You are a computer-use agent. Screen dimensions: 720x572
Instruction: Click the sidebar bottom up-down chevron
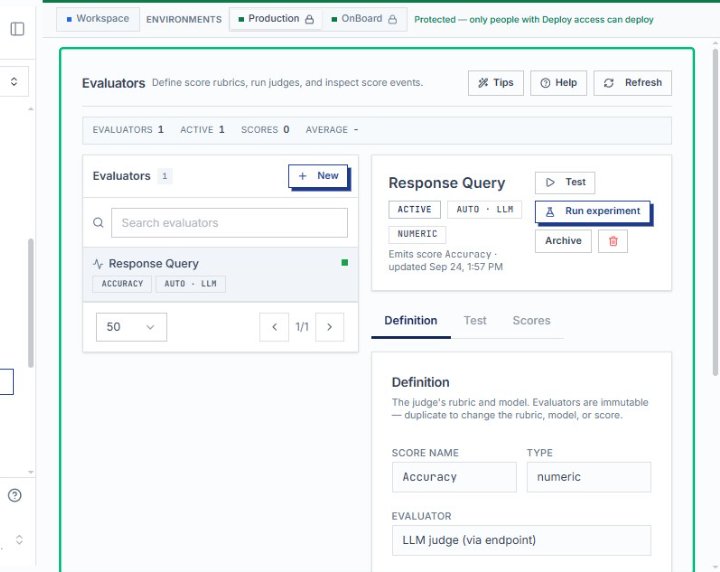coord(19,539)
